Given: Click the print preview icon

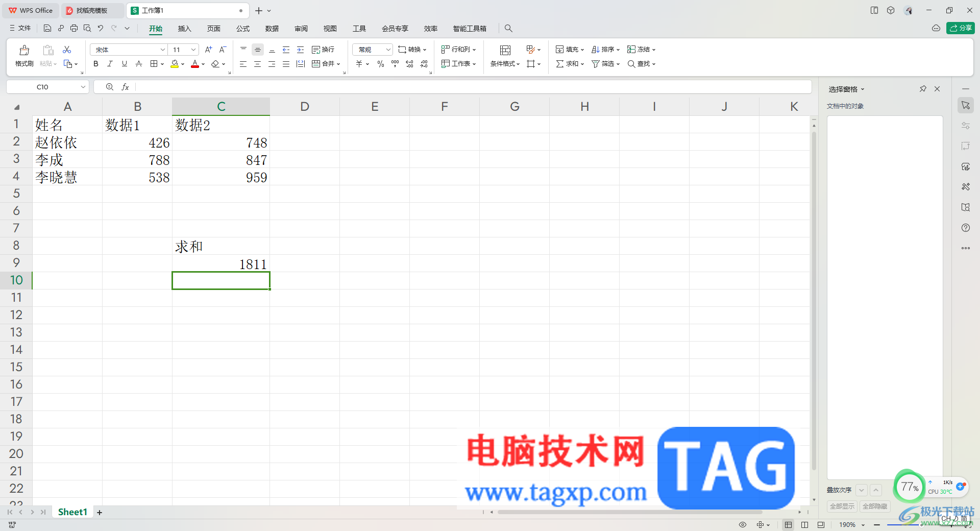Looking at the screenshot, I should (x=87, y=28).
